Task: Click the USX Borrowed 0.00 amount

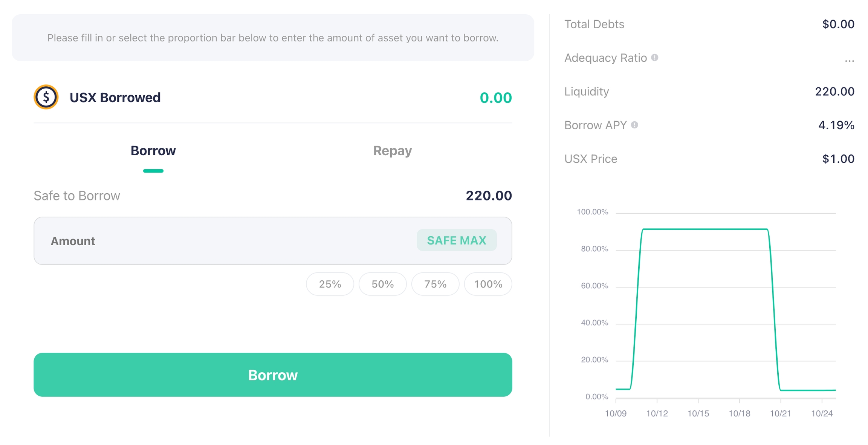Action: pos(495,98)
